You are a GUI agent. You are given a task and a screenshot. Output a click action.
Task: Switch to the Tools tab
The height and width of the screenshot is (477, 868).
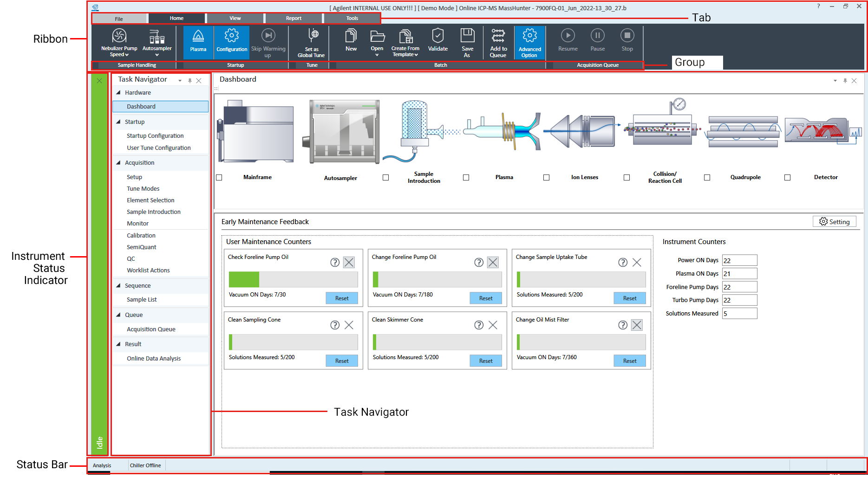(352, 19)
